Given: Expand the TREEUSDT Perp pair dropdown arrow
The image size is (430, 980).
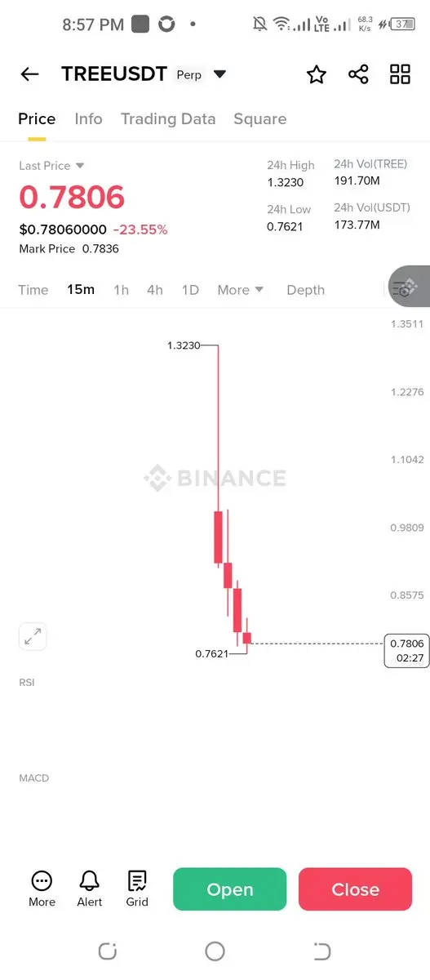Looking at the screenshot, I should 219,74.
